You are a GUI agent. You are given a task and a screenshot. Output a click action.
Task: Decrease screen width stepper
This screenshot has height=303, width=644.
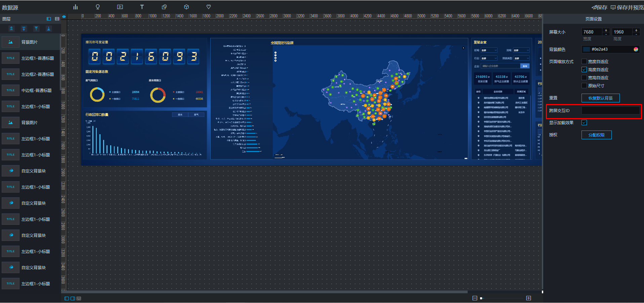click(x=606, y=34)
